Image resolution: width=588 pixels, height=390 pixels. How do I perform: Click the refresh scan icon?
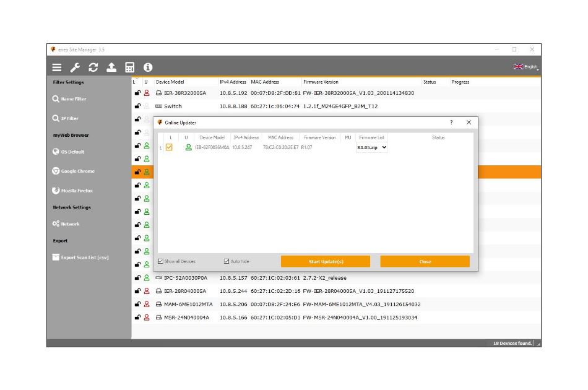click(93, 67)
